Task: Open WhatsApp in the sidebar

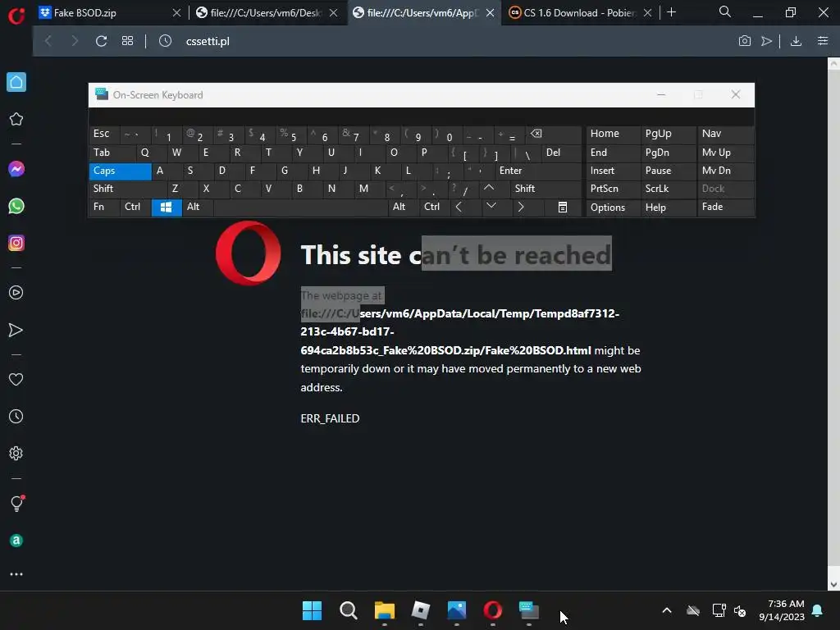Action: point(16,206)
